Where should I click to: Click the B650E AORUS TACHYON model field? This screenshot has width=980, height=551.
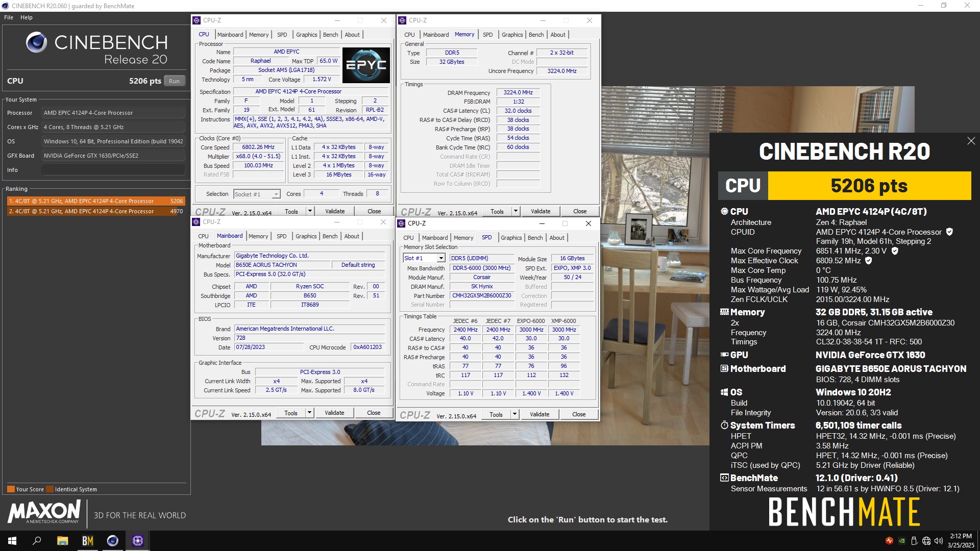[282, 265]
